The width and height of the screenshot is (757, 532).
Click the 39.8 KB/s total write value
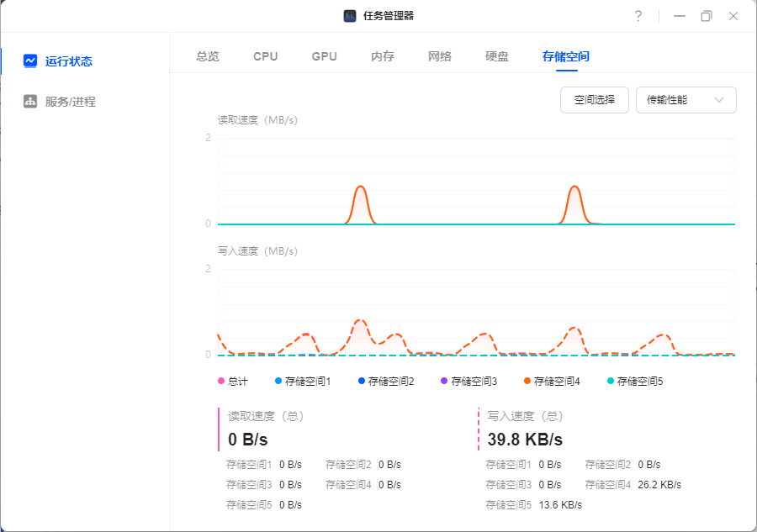point(525,440)
